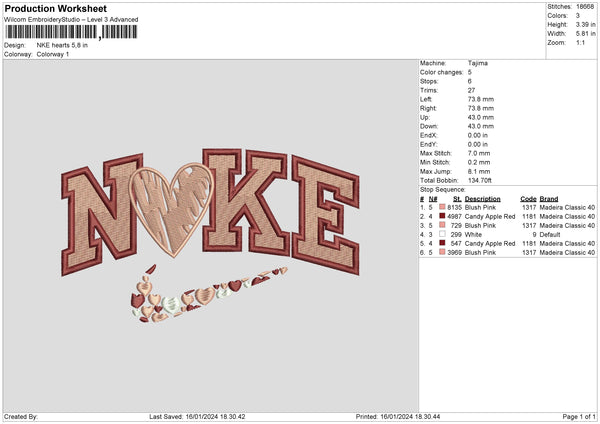Click the Height value '3.39 in'

[x=585, y=24]
